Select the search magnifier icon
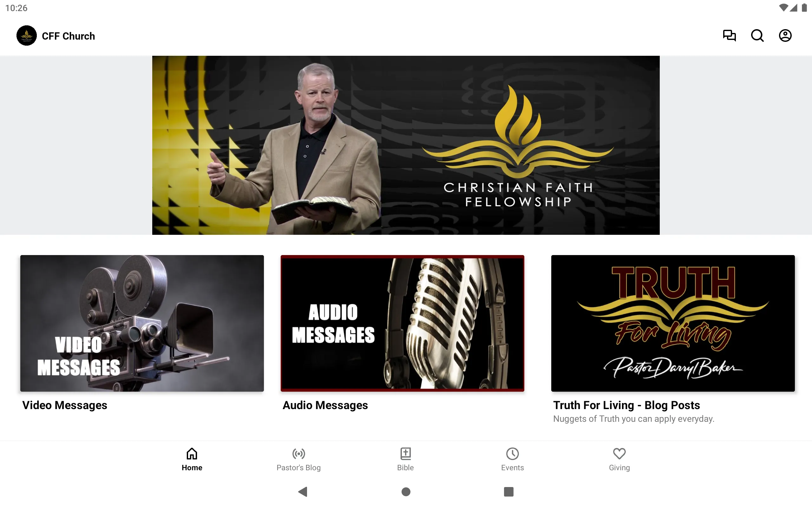The image size is (812, 507). point(757,35)
